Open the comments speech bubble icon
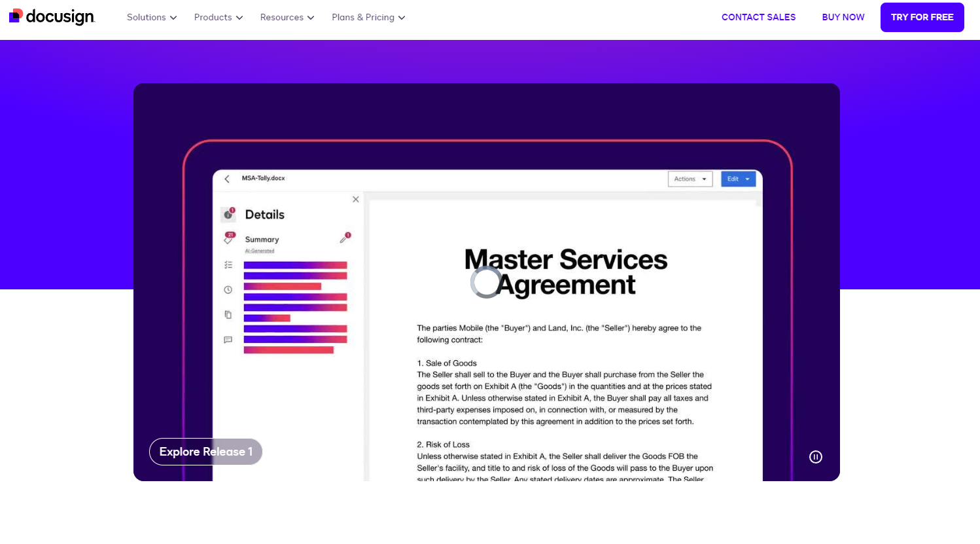Viewport: 980px width, 544px height. click(x=228, y=340)
